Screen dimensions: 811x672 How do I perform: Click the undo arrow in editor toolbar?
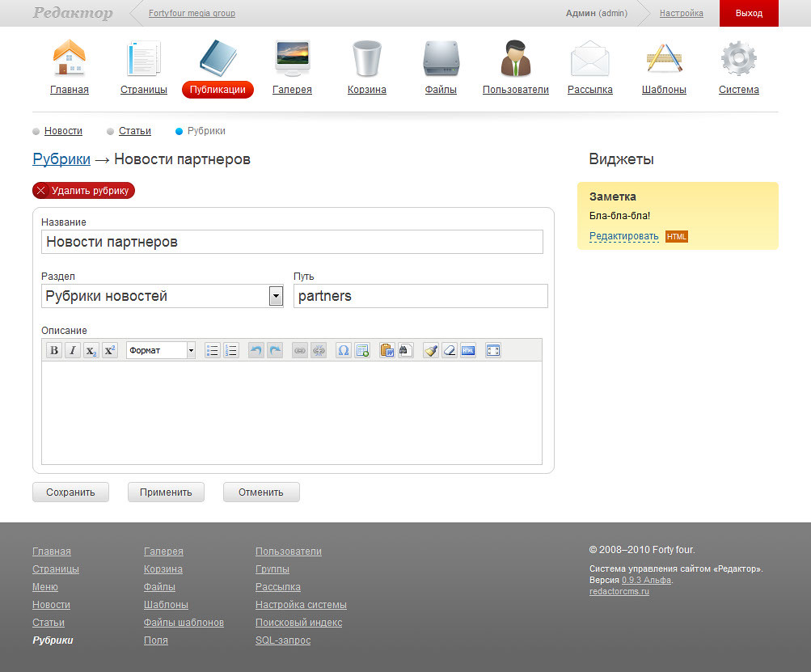(256, 350)
